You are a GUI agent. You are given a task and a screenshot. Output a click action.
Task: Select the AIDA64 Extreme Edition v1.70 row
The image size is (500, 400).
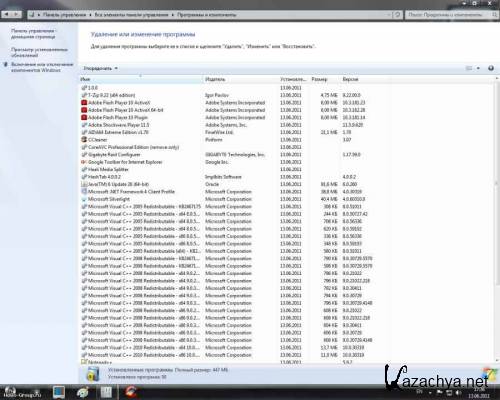tap(227, 132)
